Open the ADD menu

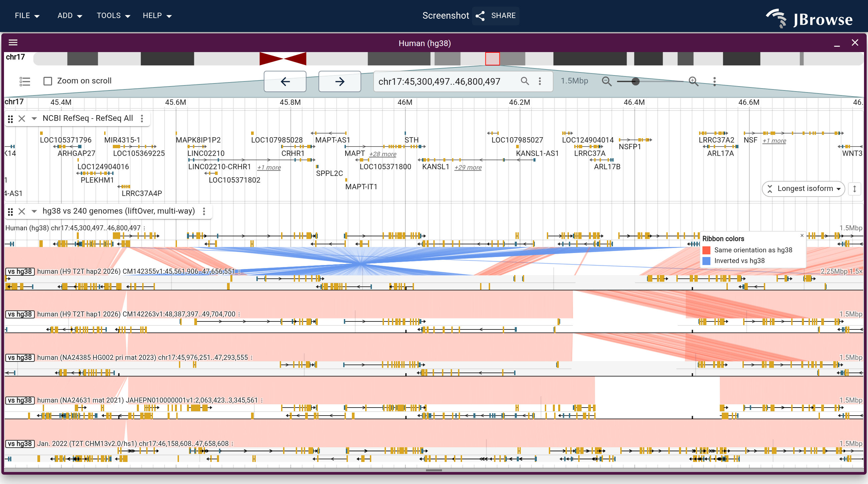click(70, 15)
